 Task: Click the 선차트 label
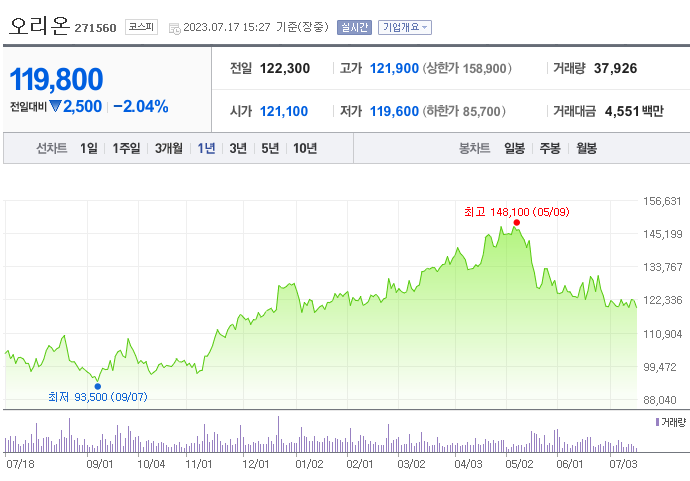tap(51, 148)
